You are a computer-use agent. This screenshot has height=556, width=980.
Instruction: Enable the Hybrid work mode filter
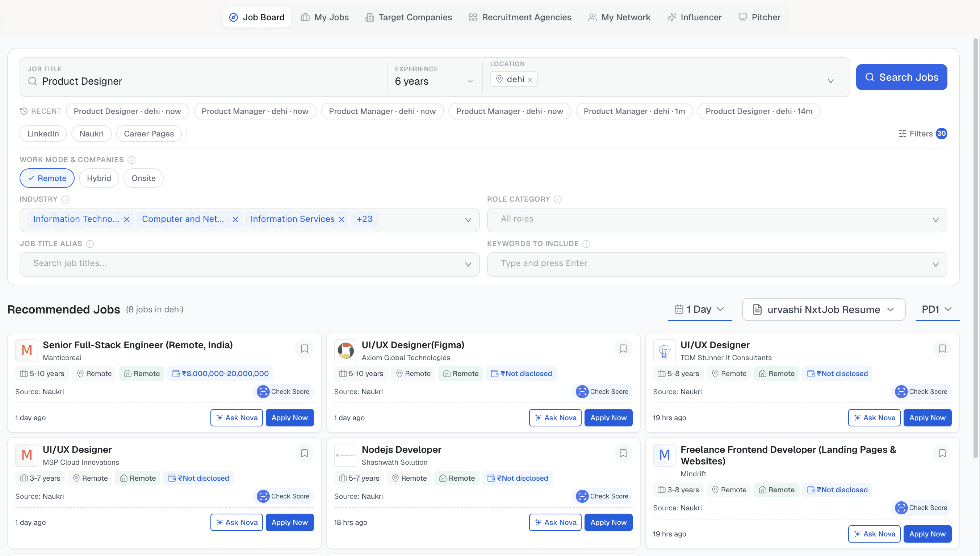pyautogui.click(x=99, y=178)
